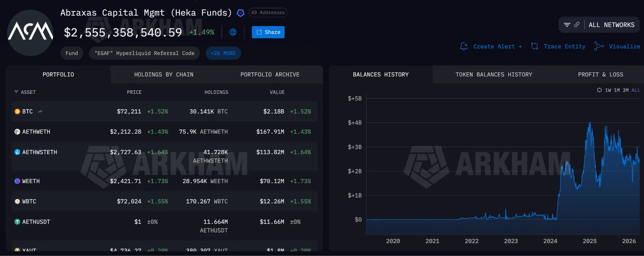Switch chart to 1M view
644x256 pixels.
pyautogui.click(x=617, y=90)
